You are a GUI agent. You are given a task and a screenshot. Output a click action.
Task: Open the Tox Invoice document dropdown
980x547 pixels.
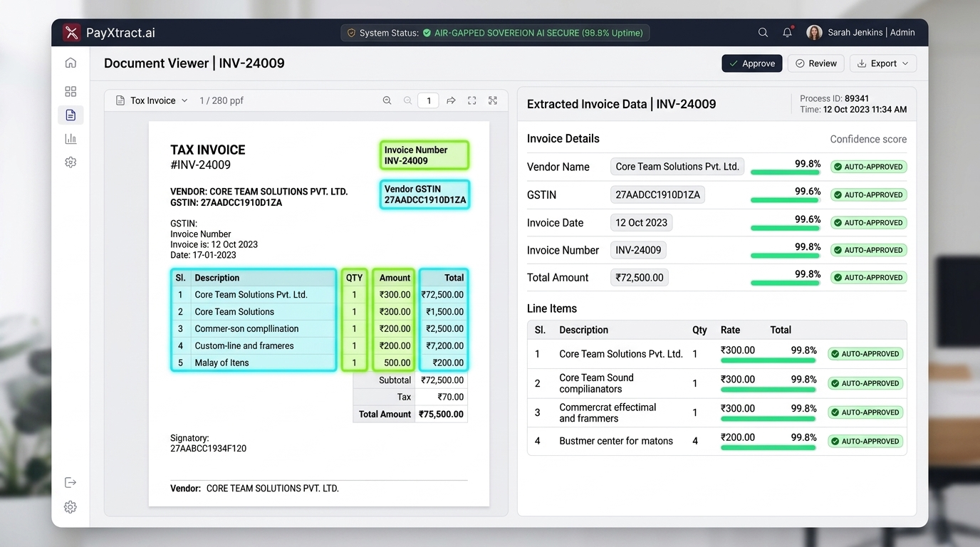(x=152, y=100)
